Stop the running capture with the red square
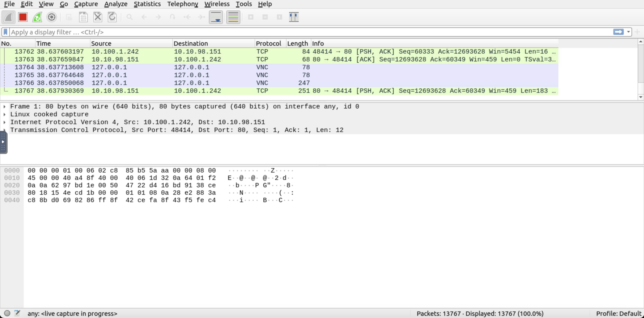The image size is (644, 318). point(23,17)
